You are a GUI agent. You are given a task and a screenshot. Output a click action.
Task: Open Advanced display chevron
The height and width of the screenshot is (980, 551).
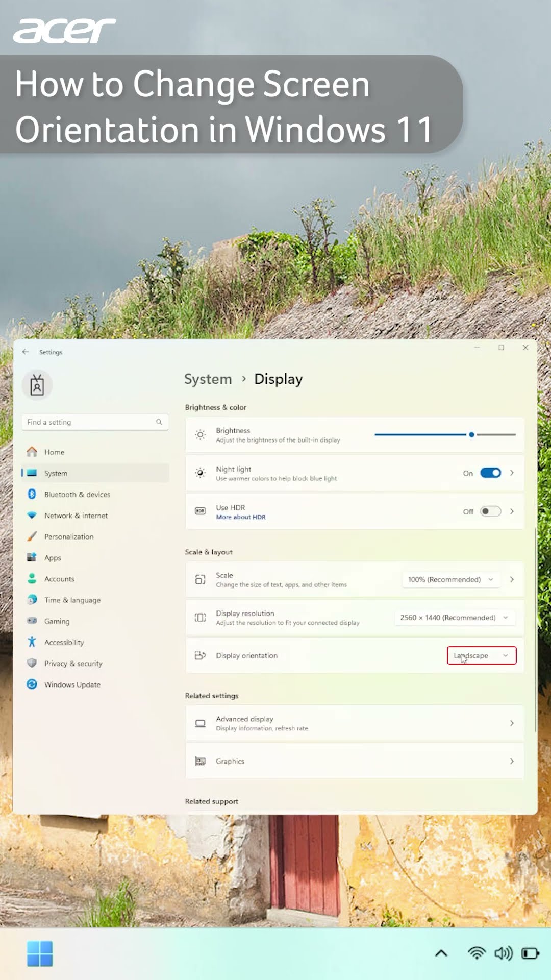click(x=512, y=723)
